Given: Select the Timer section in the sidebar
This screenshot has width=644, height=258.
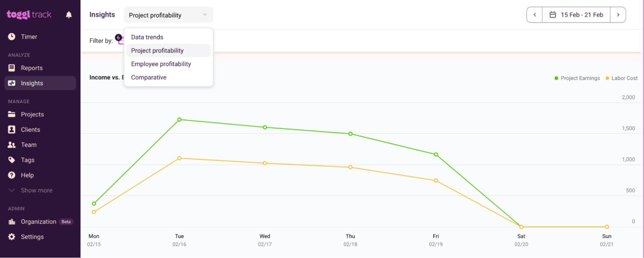Looking at the screenshot, I should coord(29,36).
